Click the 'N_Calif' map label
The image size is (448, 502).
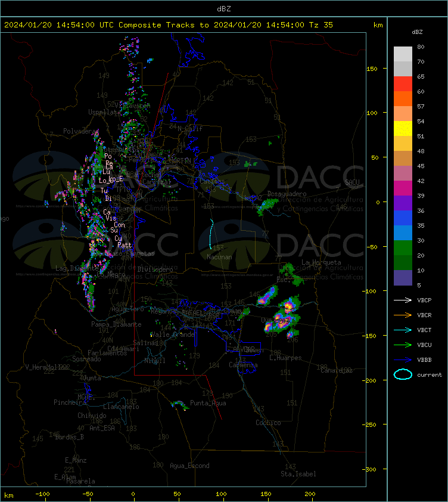click(190, 129)
